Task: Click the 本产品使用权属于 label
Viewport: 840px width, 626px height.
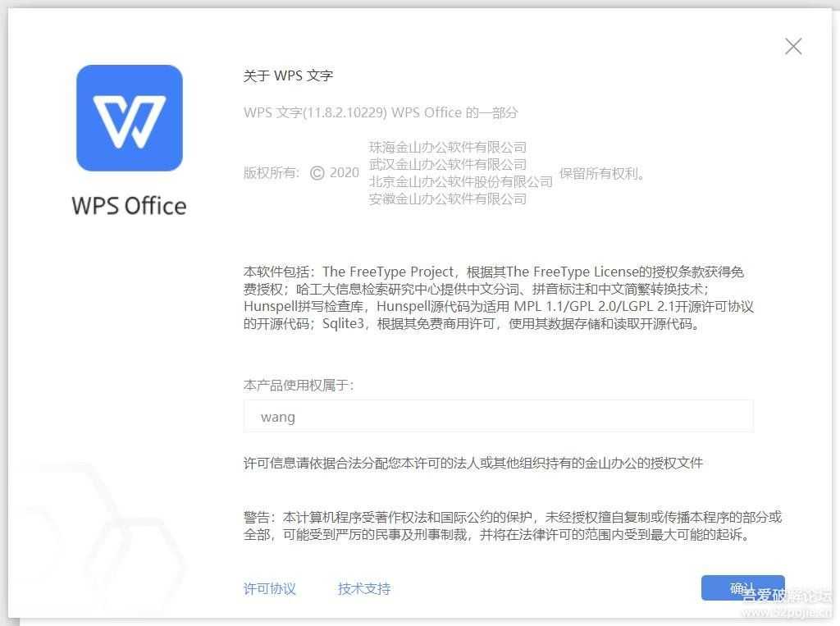Action: (x=299, y=386)
